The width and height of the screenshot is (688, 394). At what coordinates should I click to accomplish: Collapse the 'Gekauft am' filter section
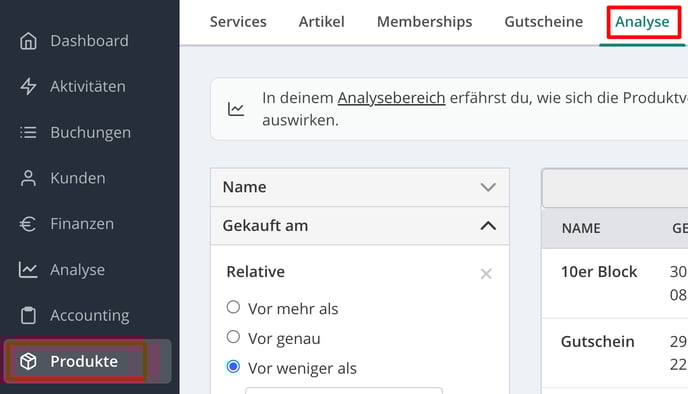coord(488,226)
